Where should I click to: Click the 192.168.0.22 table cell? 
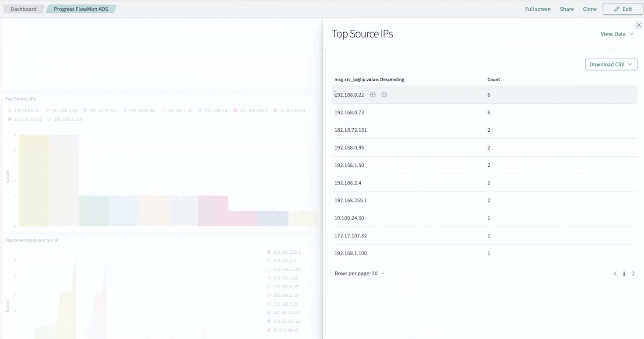349,94
